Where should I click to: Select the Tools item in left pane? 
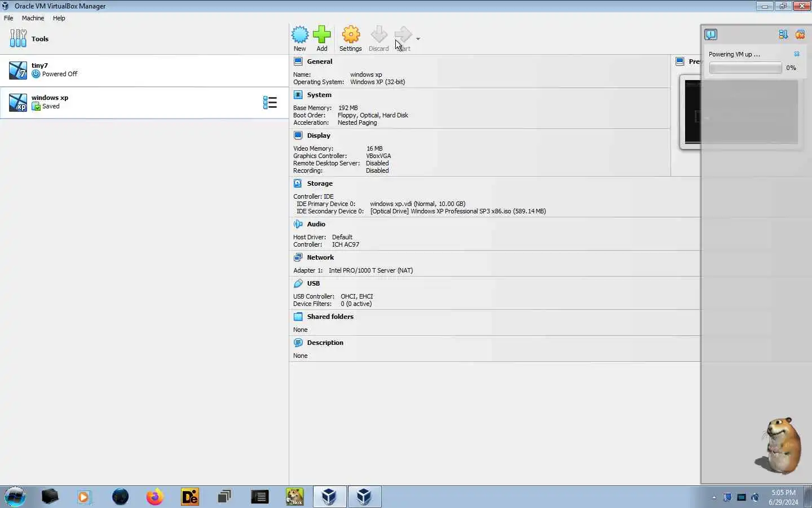tap(144, 39)
